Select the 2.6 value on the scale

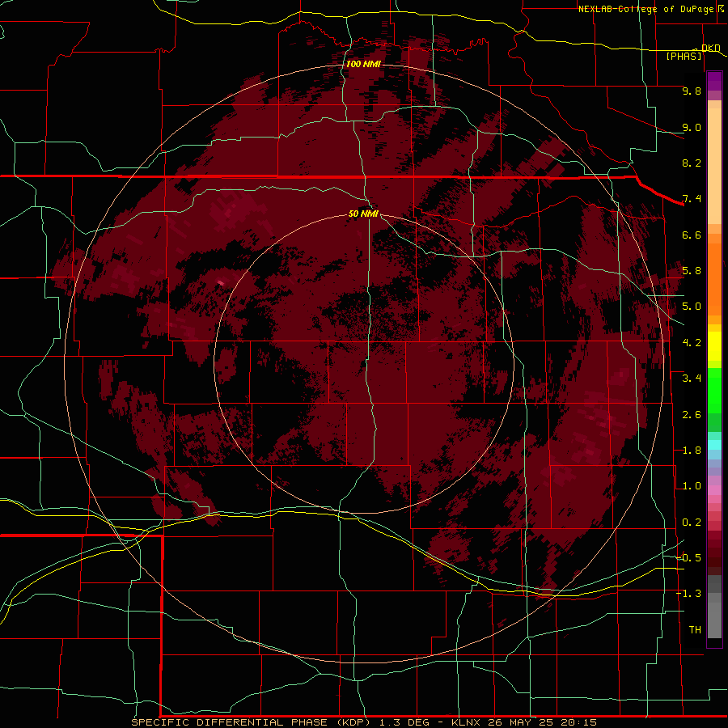point(692,415)
